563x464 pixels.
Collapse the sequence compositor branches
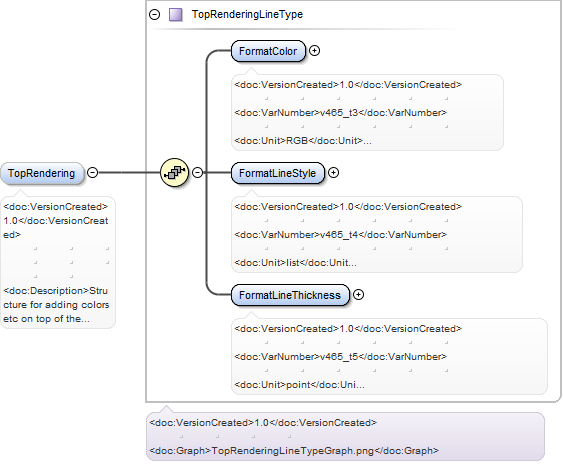pos(197,172)
